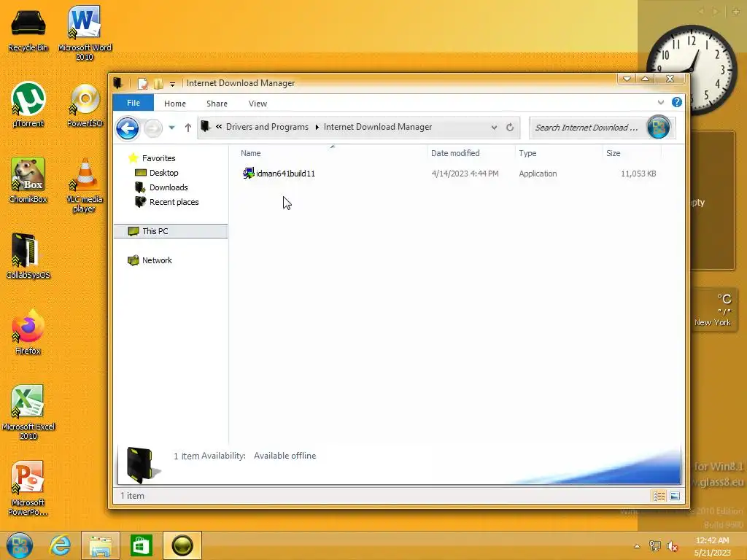Show hidden parent folders via the « chevron
Image resolution: width=747 pixels, height=560 pixels.
tap(219, 127)
